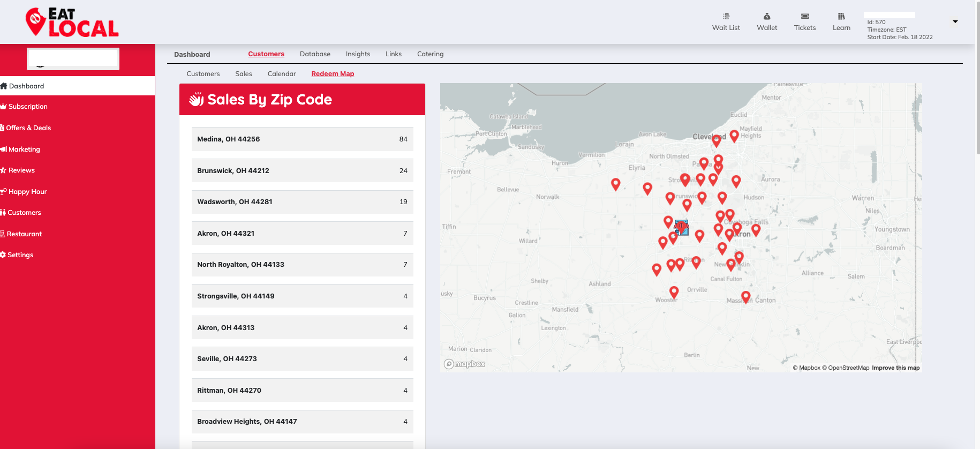Click the Dashboard heading label
Image resolution: width=980 pixels, height=449 pixels.
click(192, 54)
